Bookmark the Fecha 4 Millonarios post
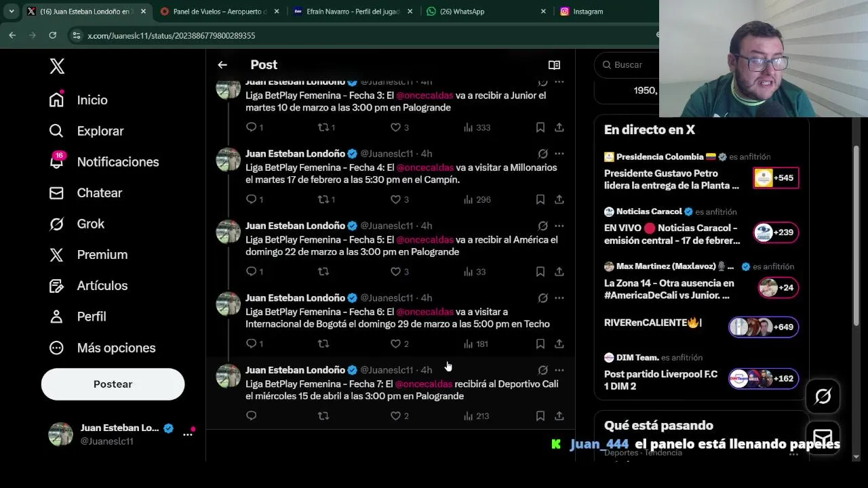Viewport: 868px width, 488px height. (540, 199)
